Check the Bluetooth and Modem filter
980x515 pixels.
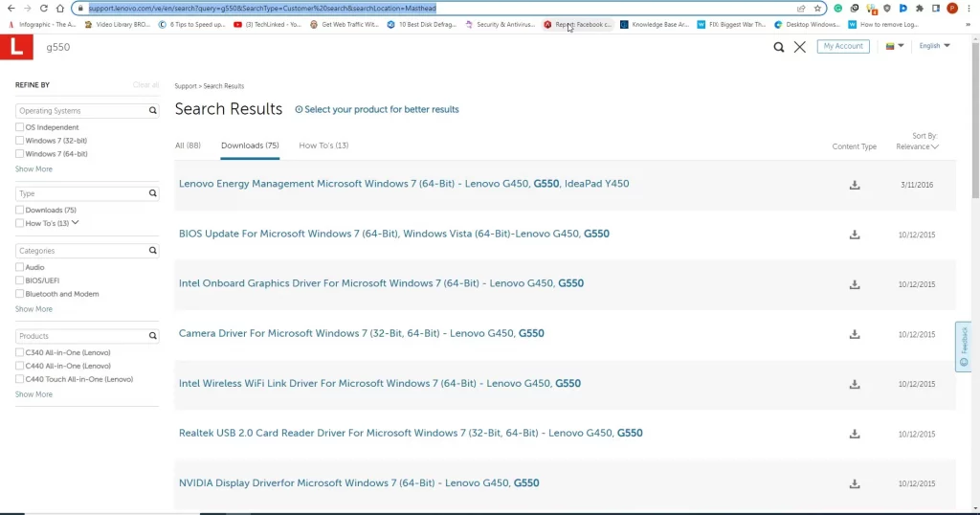click(x=19, y=294)
